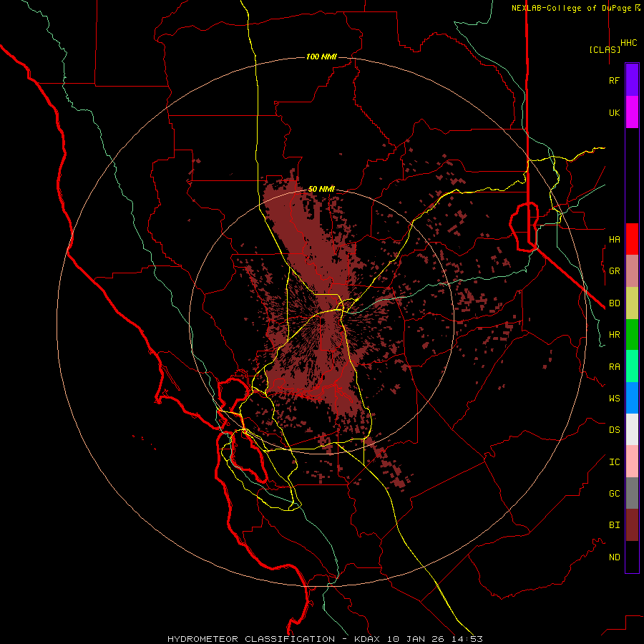
Task: Click the HR green legend swatch
Action: coord(632,335)
